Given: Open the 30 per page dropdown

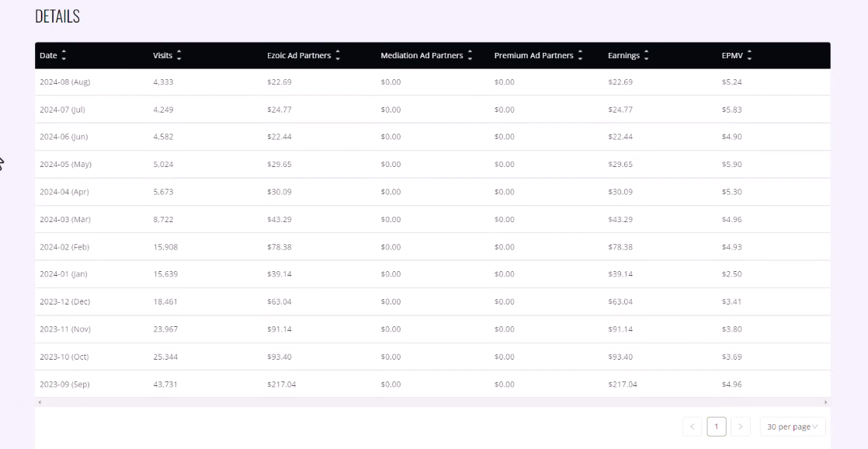Looking at the screenshot, I should point(793,426).
